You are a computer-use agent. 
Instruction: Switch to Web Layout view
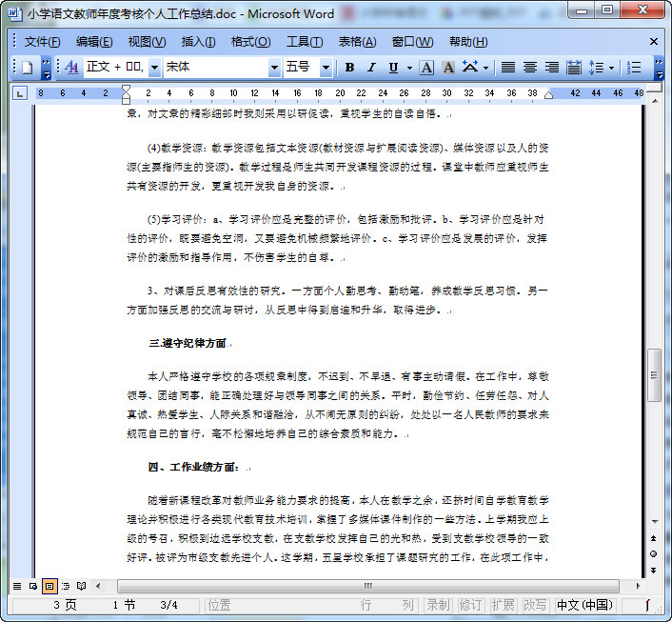33,586
